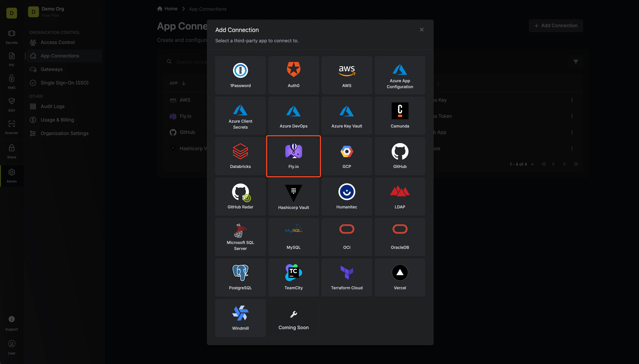Go to previous page of results
The image size is (639, 364).
(x=553, y=164)
